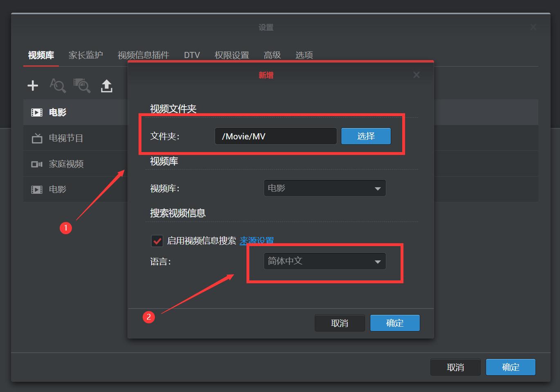The height and width of the screenshot is (392, 560).
Task: Switch to the 家长监护 tab
Action: (x=85, y=55)
